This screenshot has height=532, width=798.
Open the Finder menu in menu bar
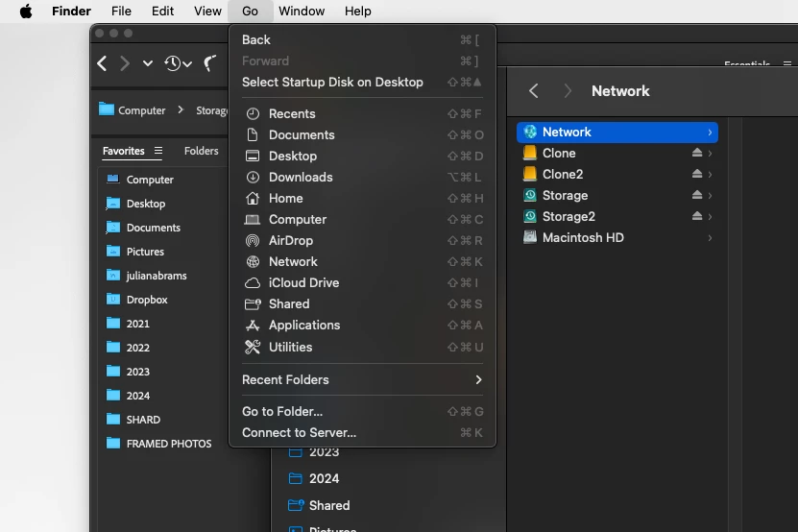[71, 12]
